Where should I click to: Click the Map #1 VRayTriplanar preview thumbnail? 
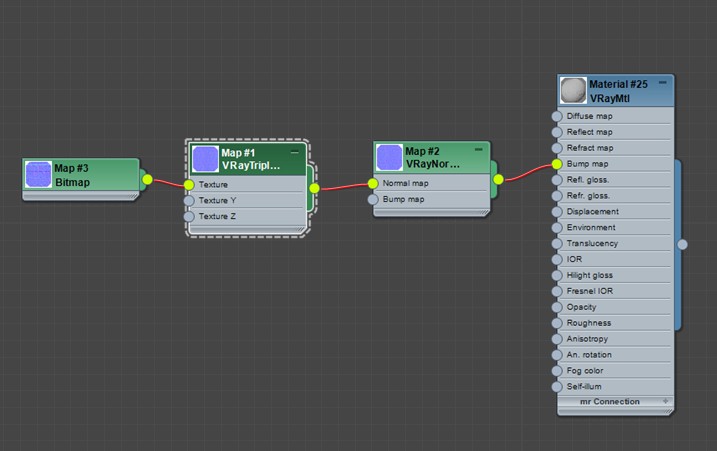click(205, 159)
